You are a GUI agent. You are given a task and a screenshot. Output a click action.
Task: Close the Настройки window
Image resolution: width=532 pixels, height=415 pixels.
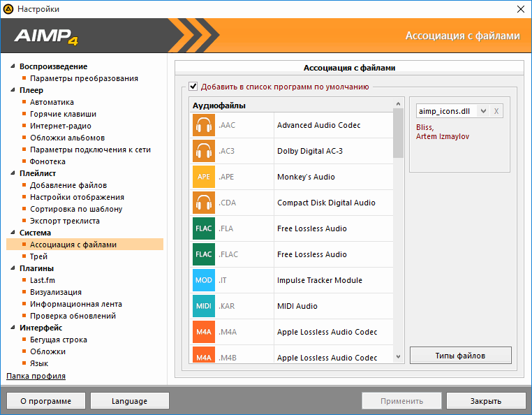coord(520,9)
